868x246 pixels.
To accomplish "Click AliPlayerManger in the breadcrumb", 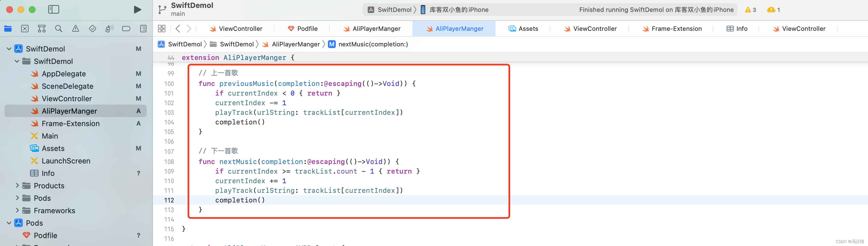I will click(291, 44).
